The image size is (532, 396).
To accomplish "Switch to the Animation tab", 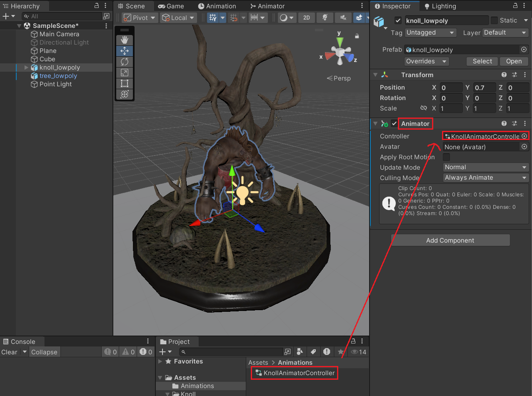I will tap(217, 6).
